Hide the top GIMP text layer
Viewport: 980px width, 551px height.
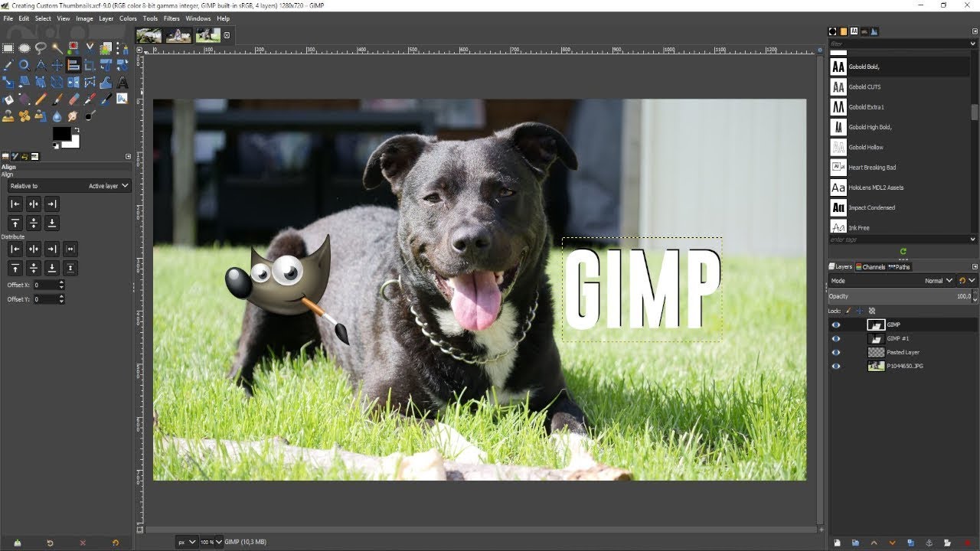pos(836,324)
